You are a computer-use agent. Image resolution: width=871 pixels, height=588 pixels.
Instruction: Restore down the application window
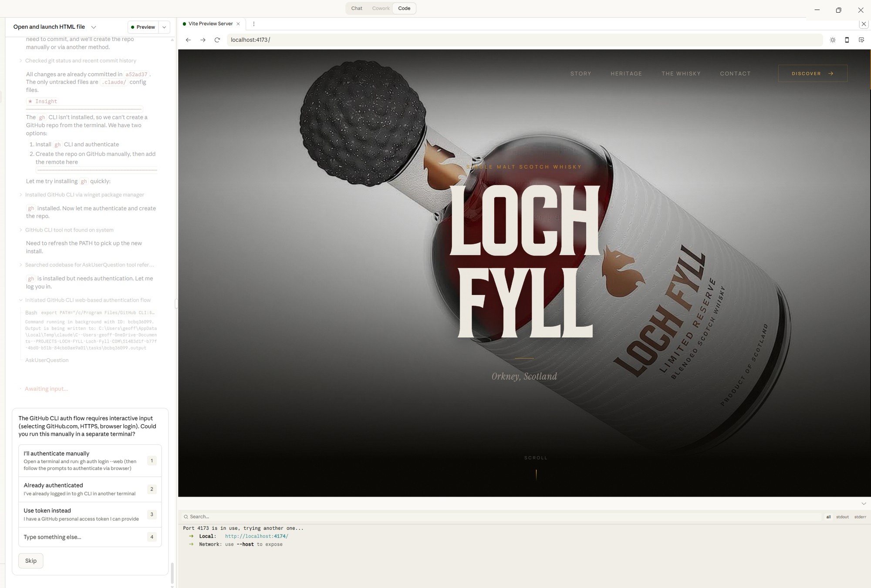point(838,10)
